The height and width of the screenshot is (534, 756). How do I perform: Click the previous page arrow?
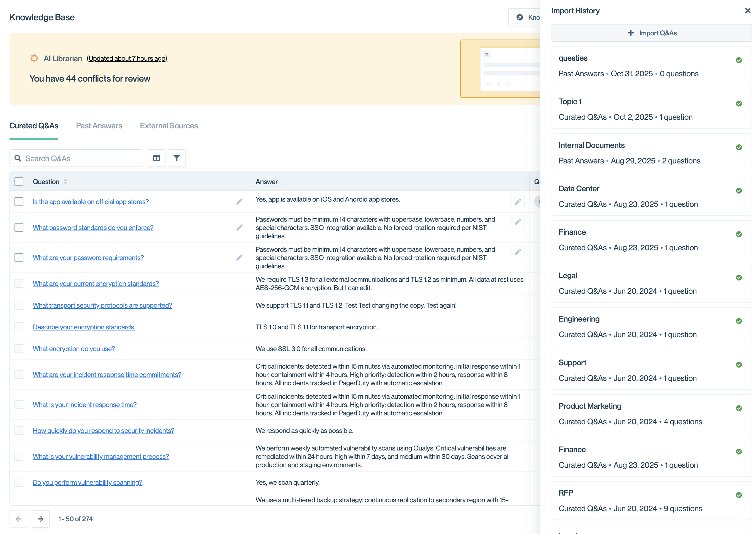18,518
